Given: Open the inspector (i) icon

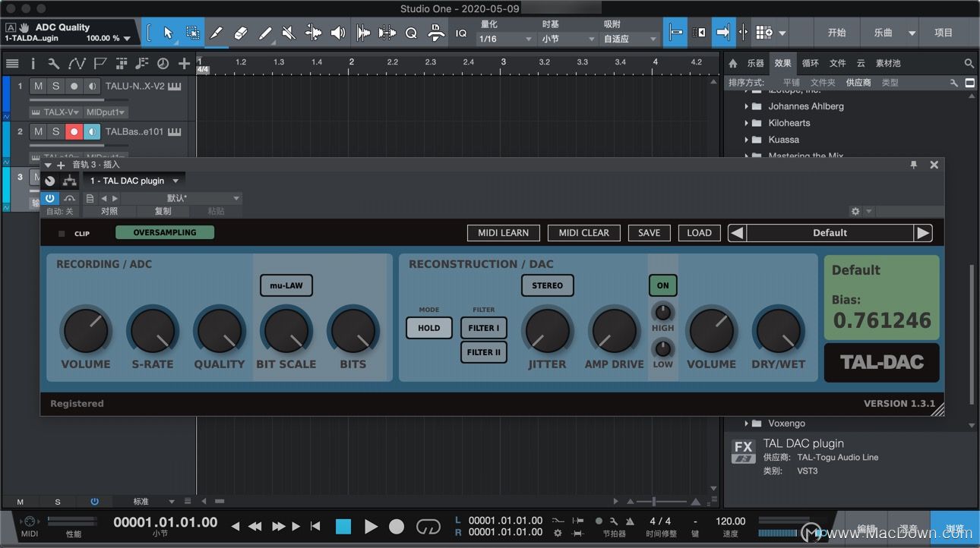Looking at the screenshot, I should (33, 64).
